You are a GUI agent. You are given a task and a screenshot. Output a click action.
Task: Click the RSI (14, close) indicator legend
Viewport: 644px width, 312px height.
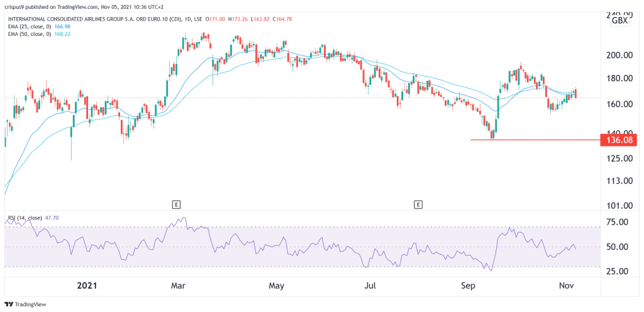[x=24, y=218]
